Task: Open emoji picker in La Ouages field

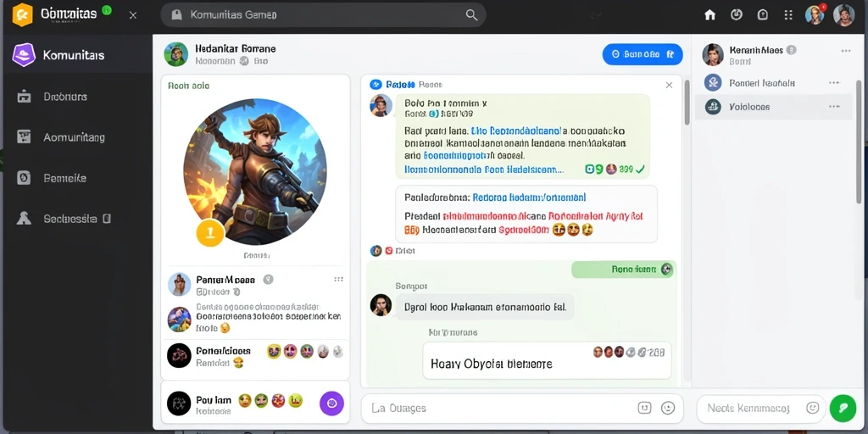Action: [x=668, y=408]
